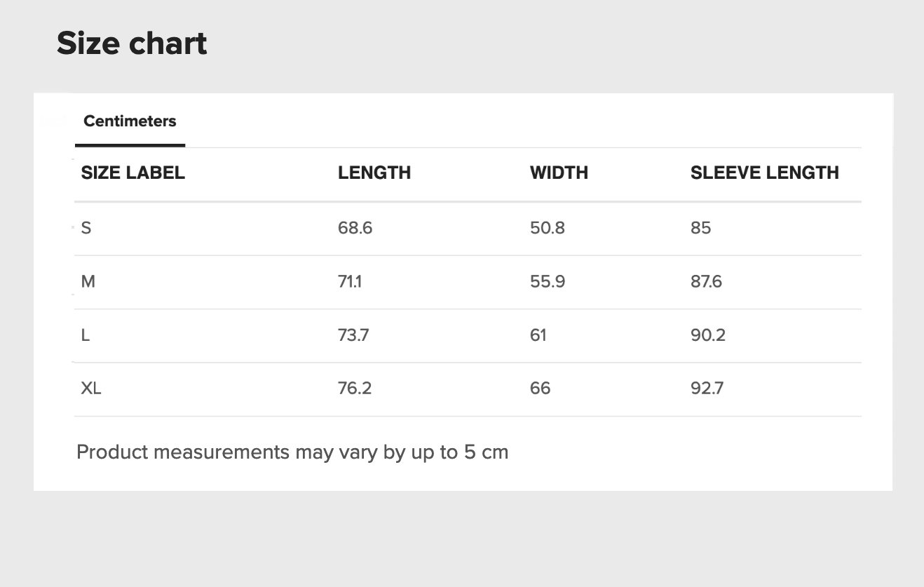Screen dimensions: 924x587
Task: Click the Size chart heading
Action: [132, 43]
